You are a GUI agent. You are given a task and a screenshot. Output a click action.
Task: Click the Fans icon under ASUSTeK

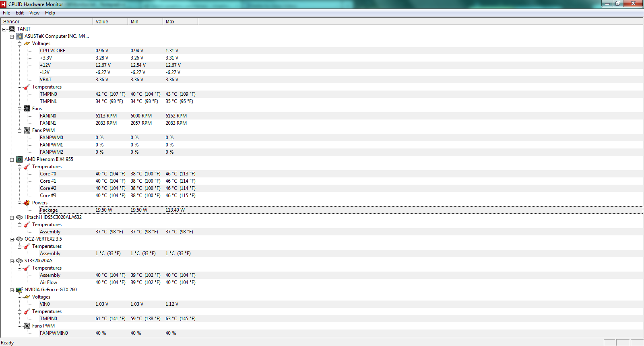click(x=27, y=109)
